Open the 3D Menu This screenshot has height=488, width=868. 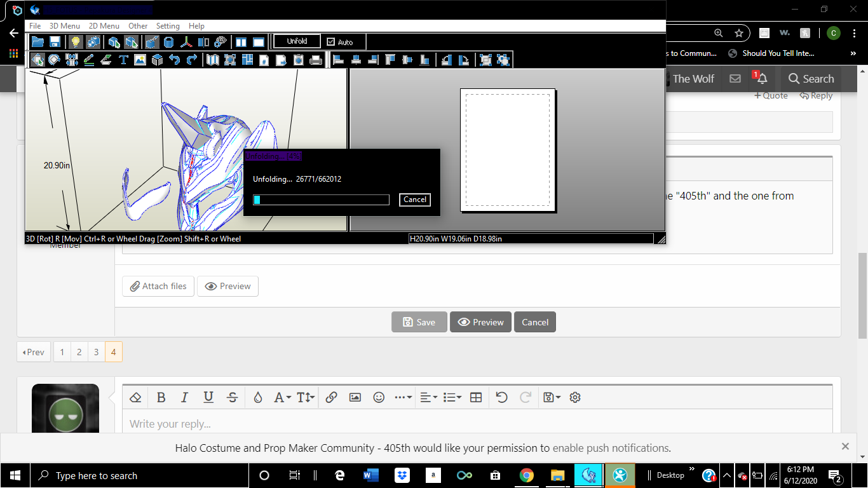65,26
